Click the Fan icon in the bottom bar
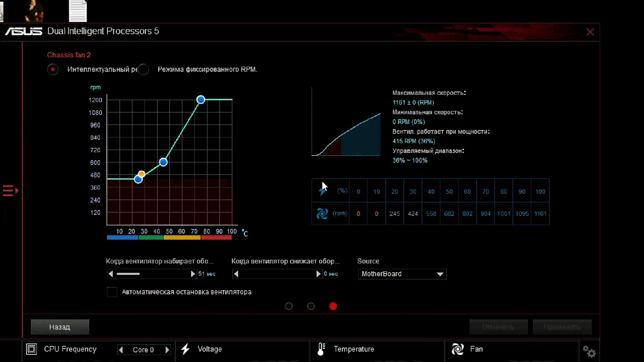 coord(458,349)
